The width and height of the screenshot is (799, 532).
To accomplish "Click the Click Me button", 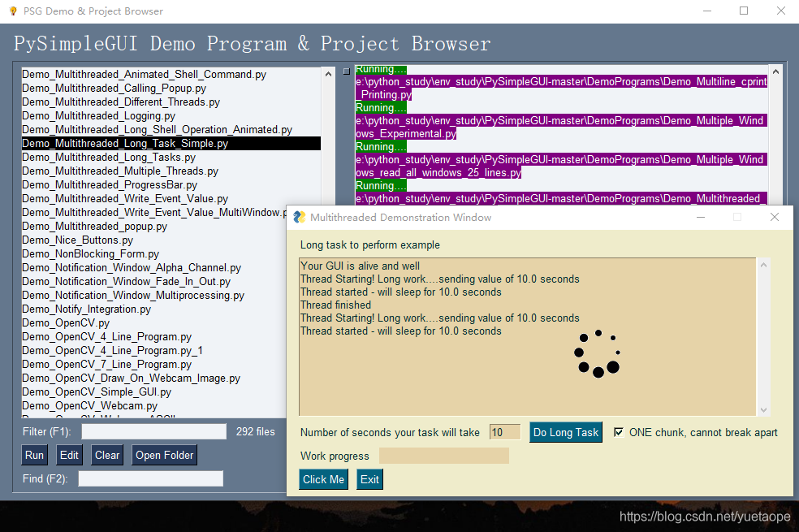I will [x=323, y=479].
